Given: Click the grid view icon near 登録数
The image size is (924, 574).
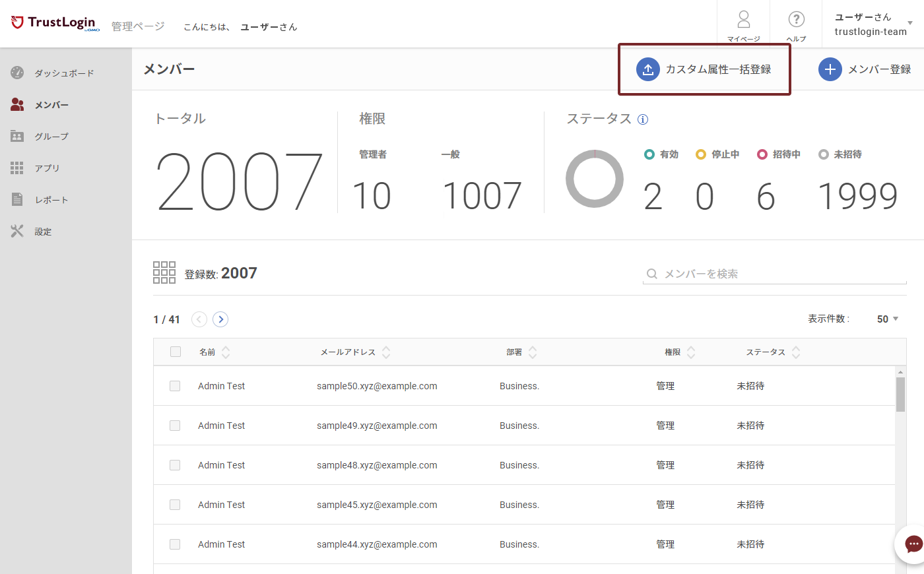Looking at the screenshot, I should [x=164, y=272].
